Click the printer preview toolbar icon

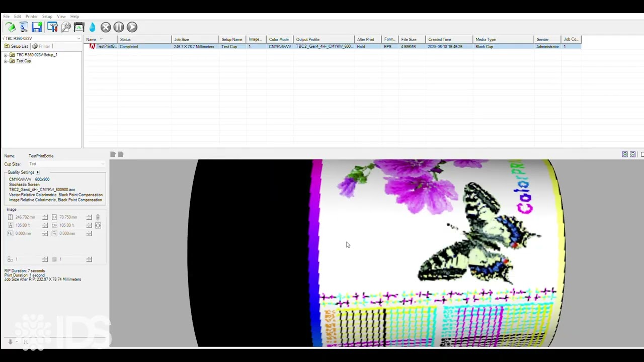[x=79, y=27]
